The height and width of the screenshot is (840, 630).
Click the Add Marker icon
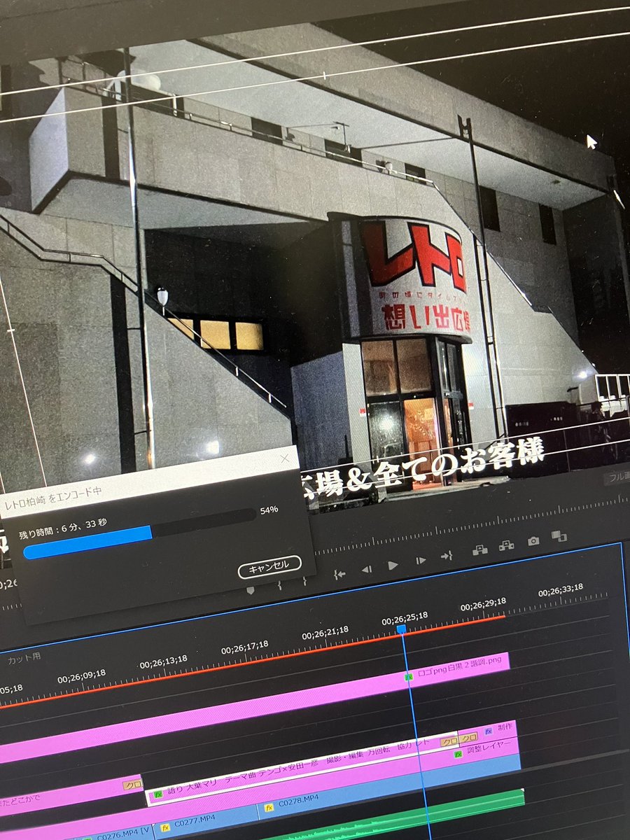[x=251, y=590]
